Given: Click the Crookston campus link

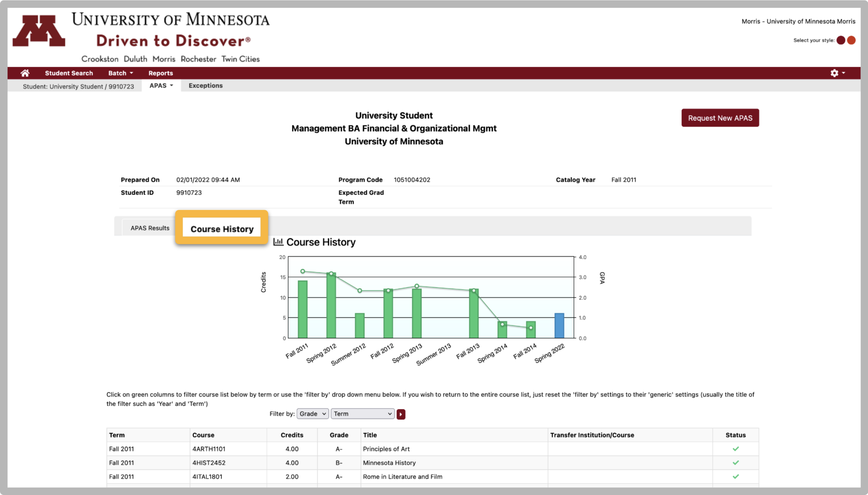Looking at the screenshot, I should point(100,59).
